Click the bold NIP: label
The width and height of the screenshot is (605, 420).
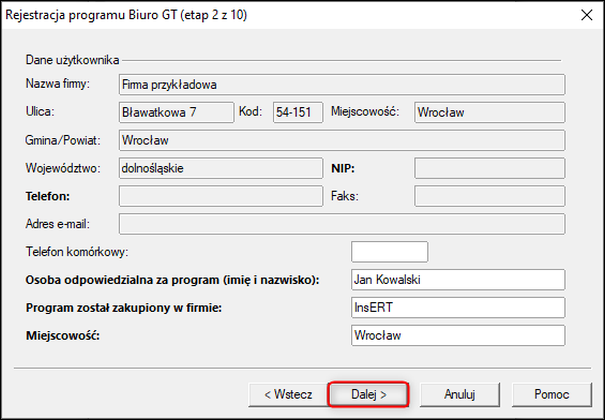pos(343,169)
